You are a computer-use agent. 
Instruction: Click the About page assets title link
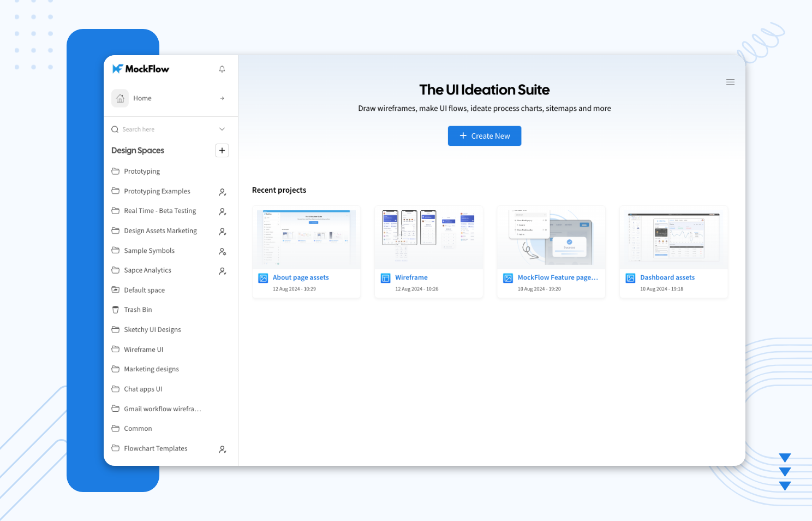point(301,277)
